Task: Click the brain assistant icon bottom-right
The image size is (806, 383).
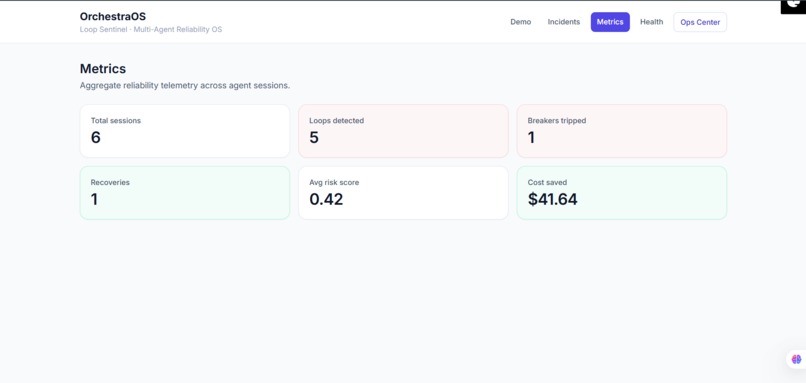Action: 796,359
